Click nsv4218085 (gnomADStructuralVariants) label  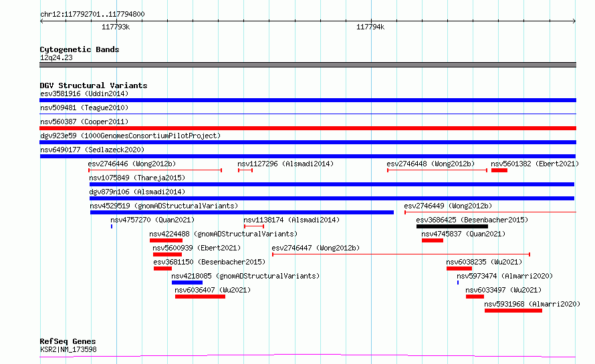click(245, 276)
